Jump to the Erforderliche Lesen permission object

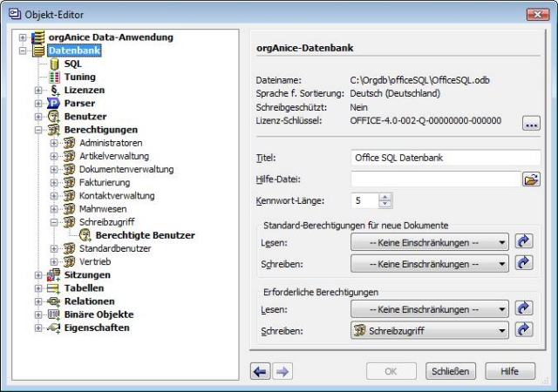point(524,308)
